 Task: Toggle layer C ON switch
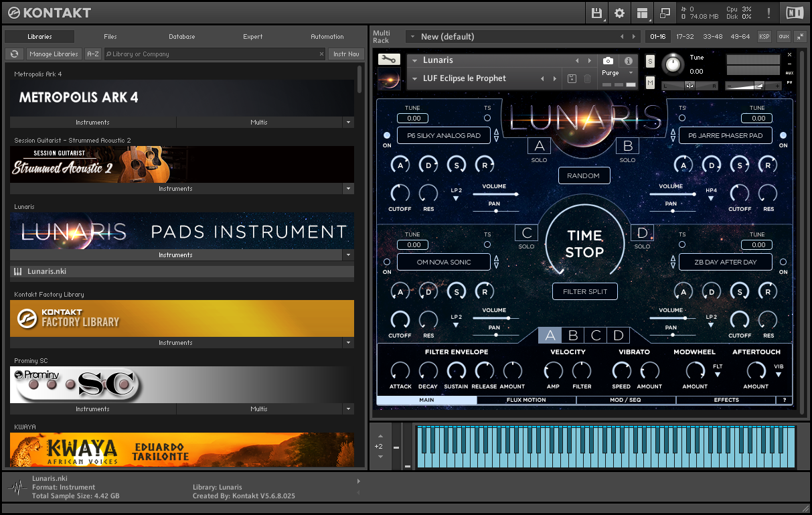tap(387, 262)
